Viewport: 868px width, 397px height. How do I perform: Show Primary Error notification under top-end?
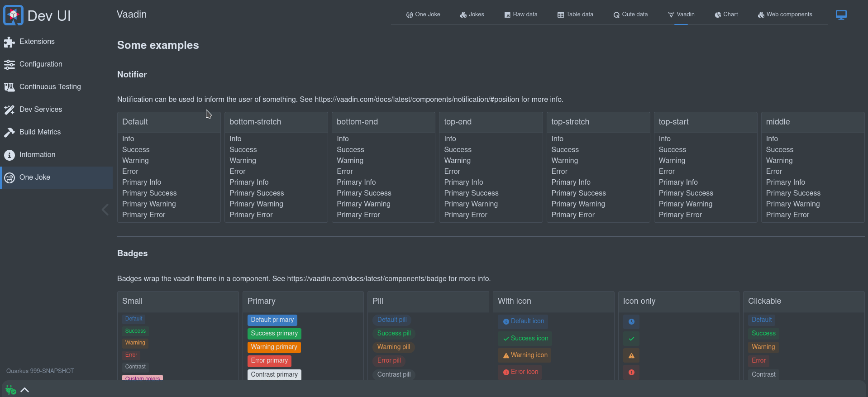[x=465, y=215]
